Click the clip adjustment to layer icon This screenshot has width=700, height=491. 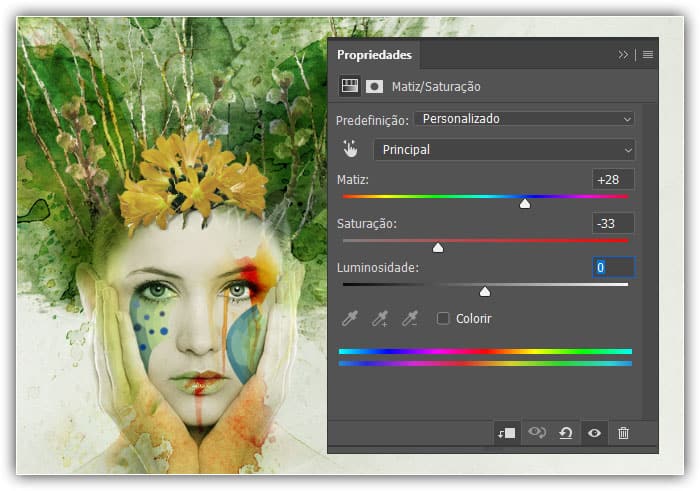(506, 433)
